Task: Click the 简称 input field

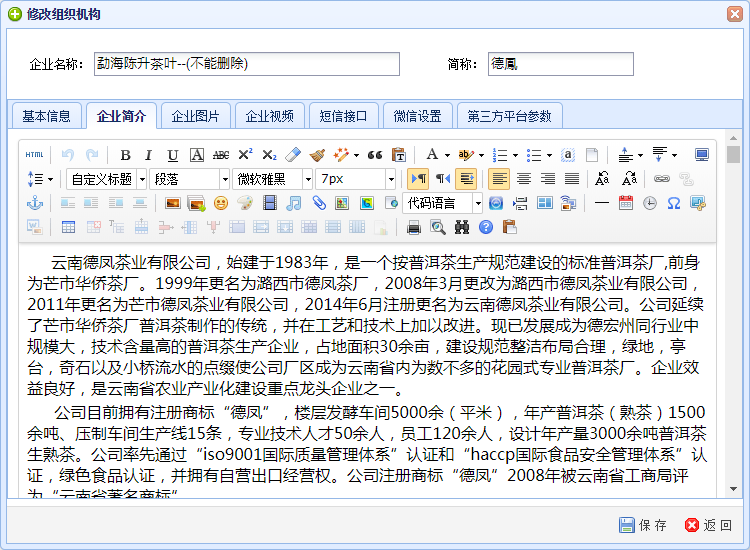Action: [561, 64]
